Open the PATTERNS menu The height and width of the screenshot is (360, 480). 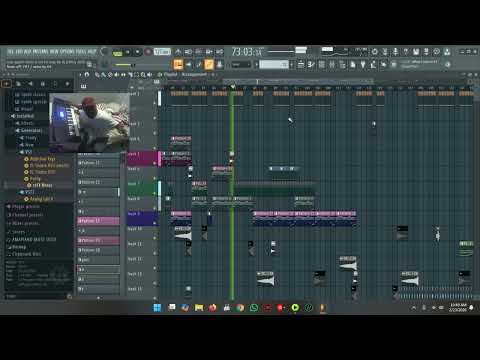point(41,52)
